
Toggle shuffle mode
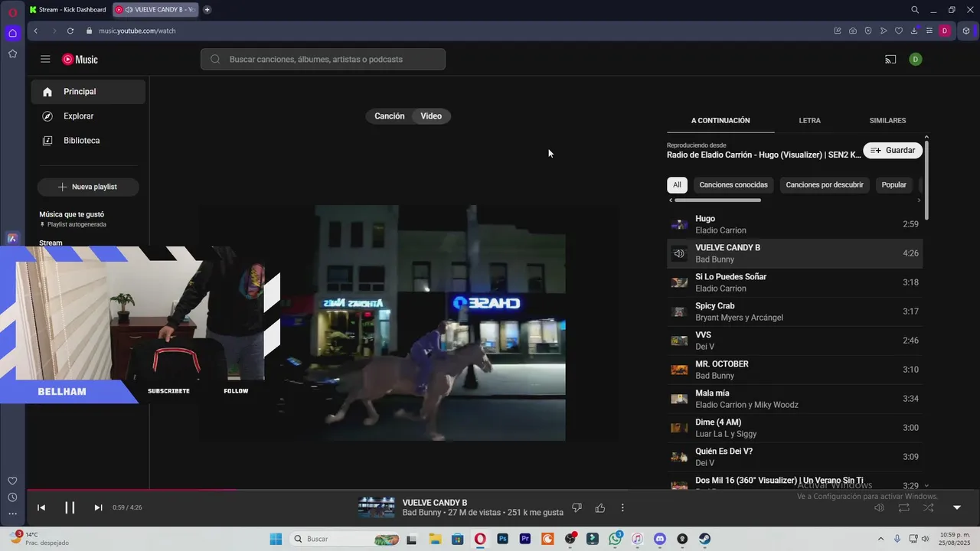point(928,507)
